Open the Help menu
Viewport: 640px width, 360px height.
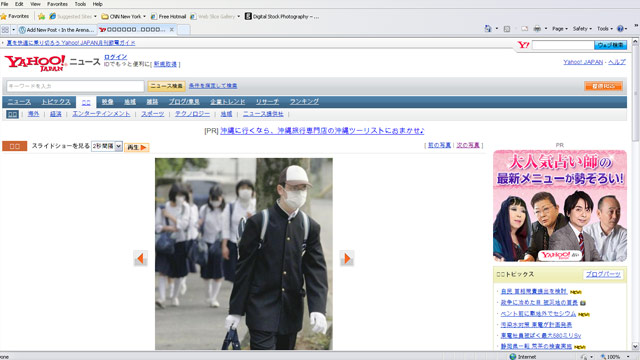point(97,4)
